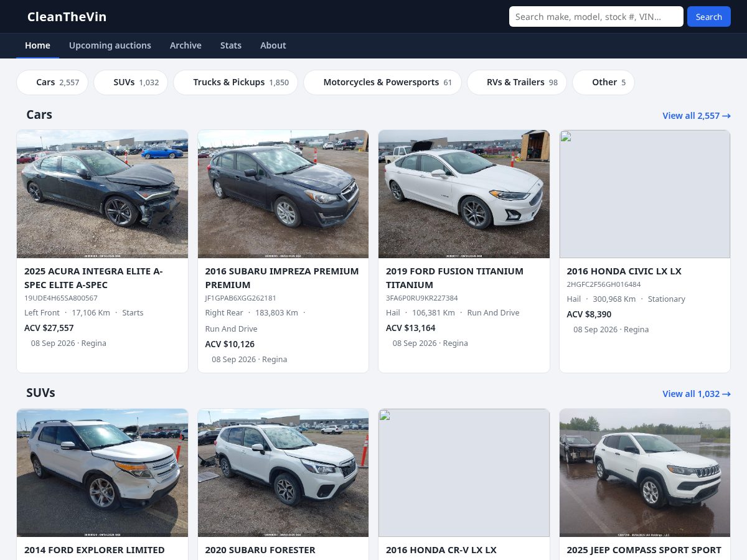Click the SUVs section heading
The image size is (747, 560).
(40, 393)
